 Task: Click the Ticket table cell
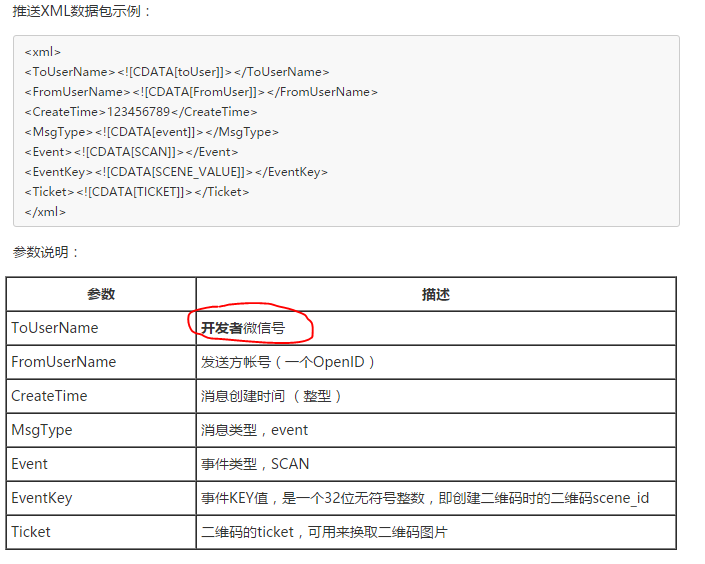click(x=101, y=532)
